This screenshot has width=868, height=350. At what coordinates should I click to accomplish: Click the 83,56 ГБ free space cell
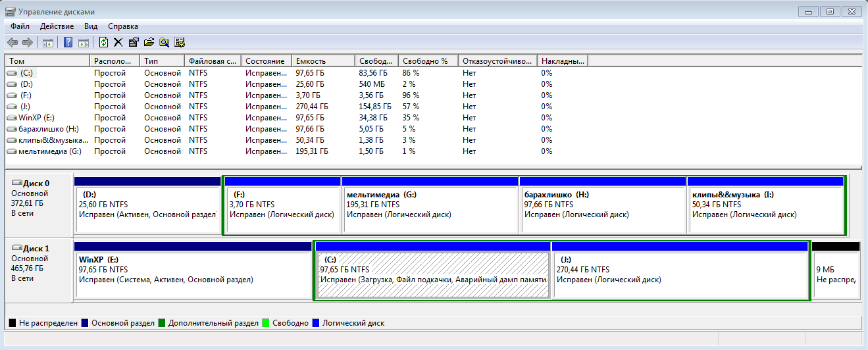(x=373, y=73)
